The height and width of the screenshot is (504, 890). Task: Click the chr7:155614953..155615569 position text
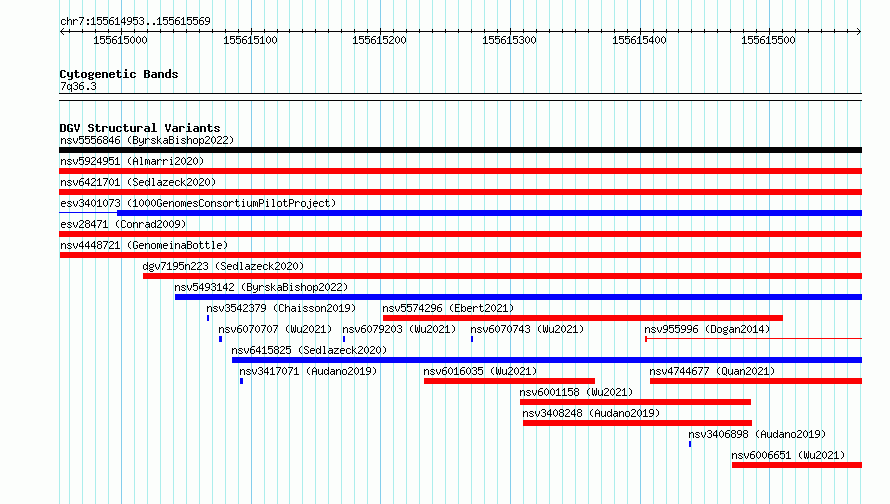pyautogui.click(x=135, y=21)
